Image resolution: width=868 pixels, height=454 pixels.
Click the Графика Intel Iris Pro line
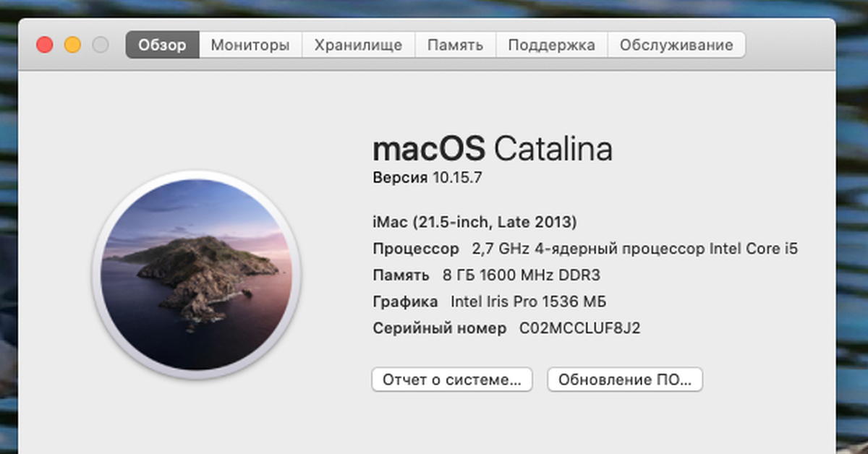point(489,301)
